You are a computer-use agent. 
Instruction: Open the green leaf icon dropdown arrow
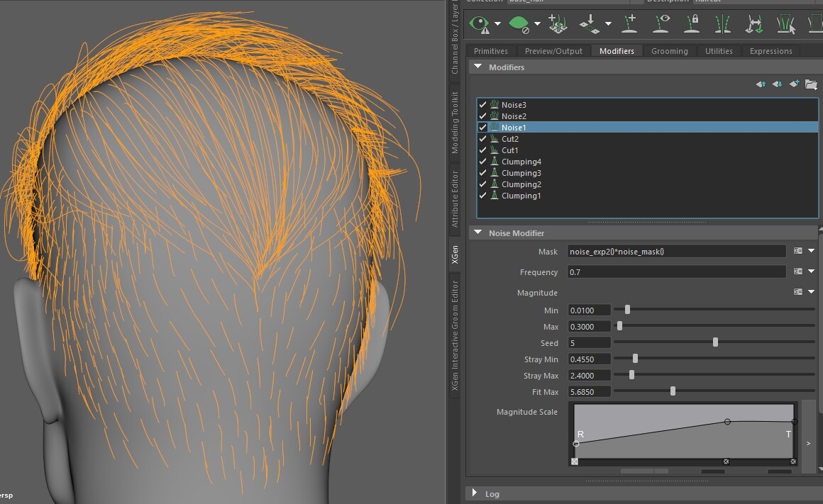tap(537, 24)
